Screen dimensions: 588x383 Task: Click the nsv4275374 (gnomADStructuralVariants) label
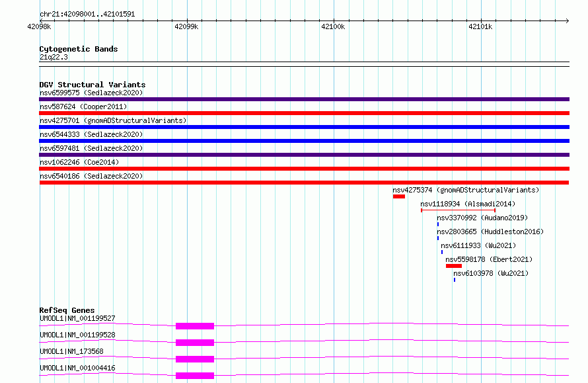[x=466, y=190]
